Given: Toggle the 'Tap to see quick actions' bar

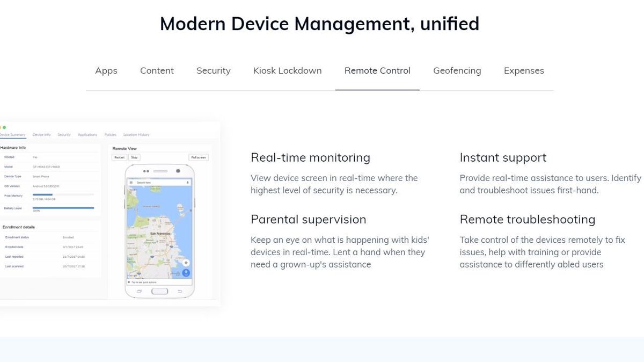Looking at the screenshot, I should pos(143,282).
